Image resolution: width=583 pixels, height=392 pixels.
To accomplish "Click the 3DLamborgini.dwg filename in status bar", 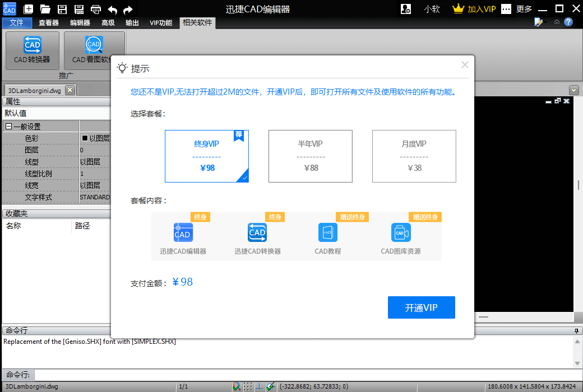I will point(32,387).
